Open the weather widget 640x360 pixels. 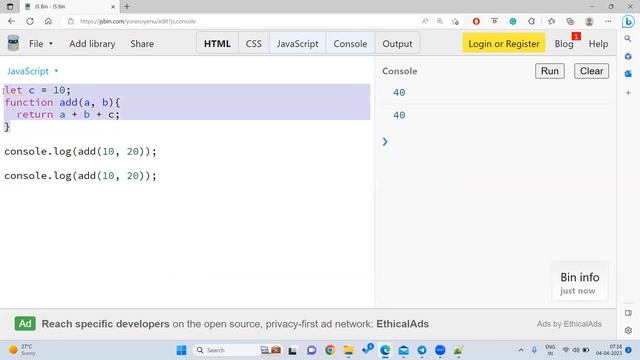[23, 350]
